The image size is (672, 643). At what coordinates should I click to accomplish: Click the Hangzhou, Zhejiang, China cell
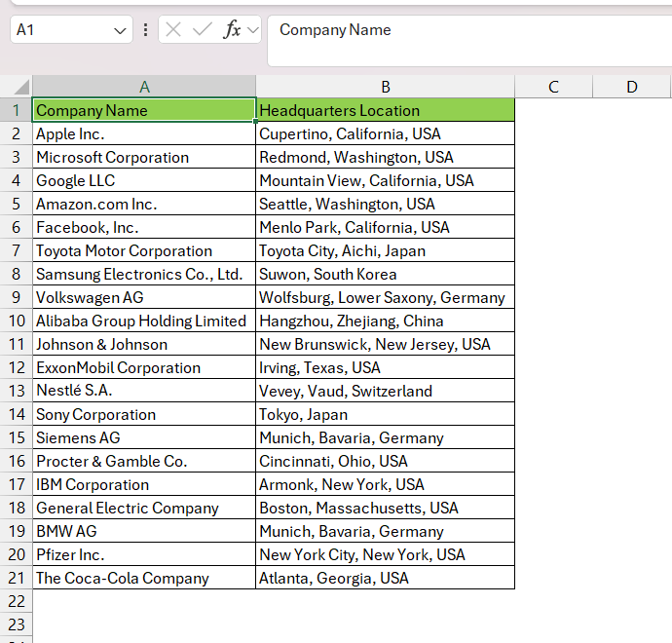(386, 321)
